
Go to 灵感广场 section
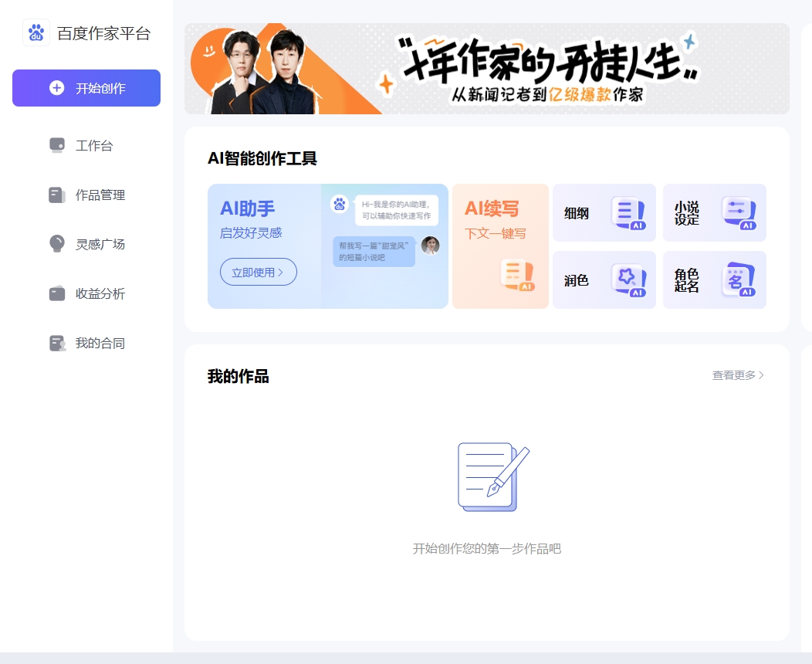click(x=86, y=244)
